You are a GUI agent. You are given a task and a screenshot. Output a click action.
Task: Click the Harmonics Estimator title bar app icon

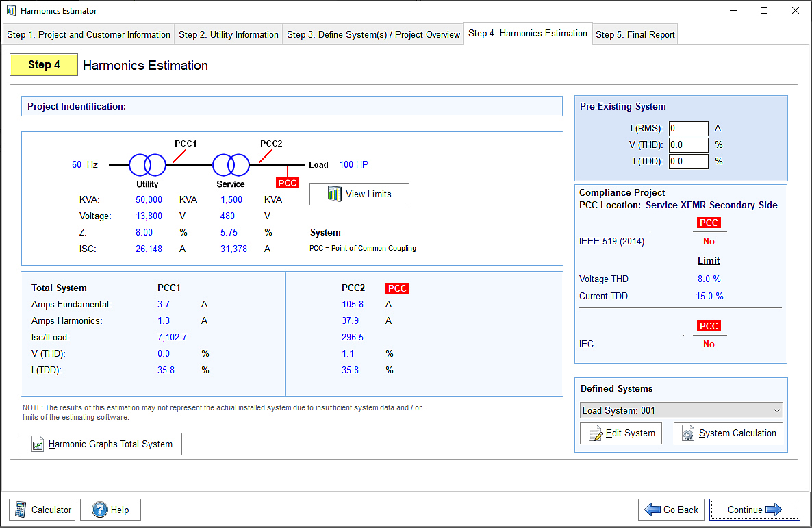(x=11, y=10)
